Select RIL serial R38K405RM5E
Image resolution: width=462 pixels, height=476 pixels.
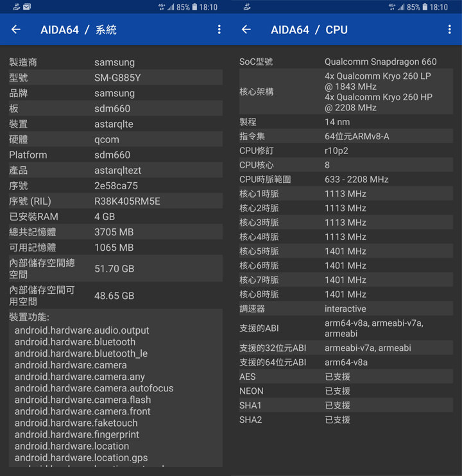click(x=127, y=201)
